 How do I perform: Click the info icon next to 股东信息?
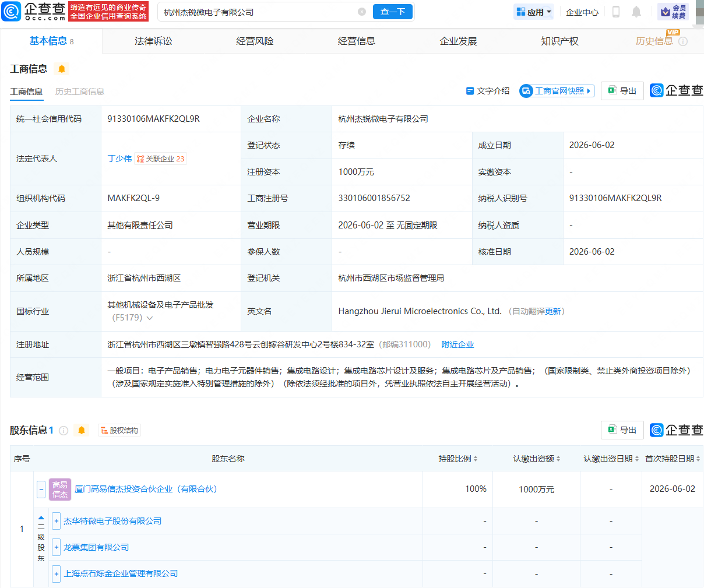click(x=64, y=431)
